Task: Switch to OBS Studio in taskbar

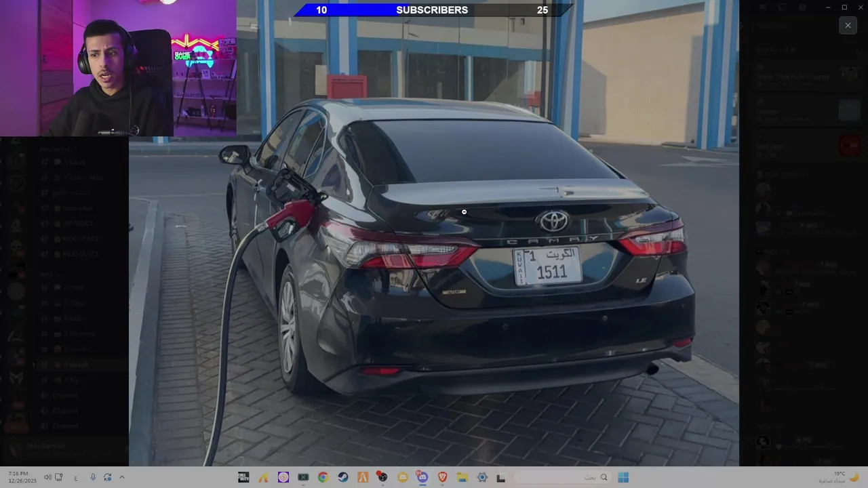Action: 382,477
